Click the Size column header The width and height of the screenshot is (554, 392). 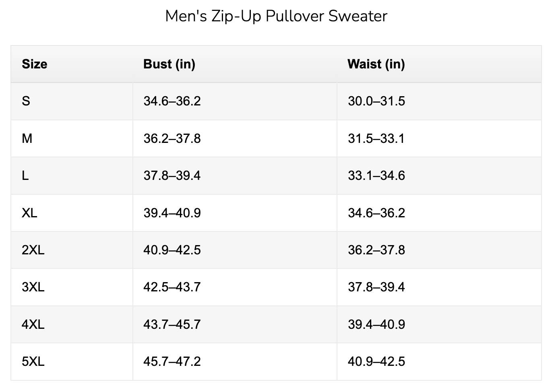(35, 64)
